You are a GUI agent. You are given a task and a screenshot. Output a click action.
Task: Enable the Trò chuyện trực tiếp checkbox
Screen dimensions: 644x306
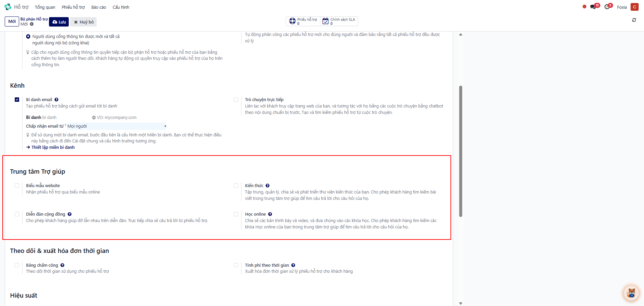[236, 100]
